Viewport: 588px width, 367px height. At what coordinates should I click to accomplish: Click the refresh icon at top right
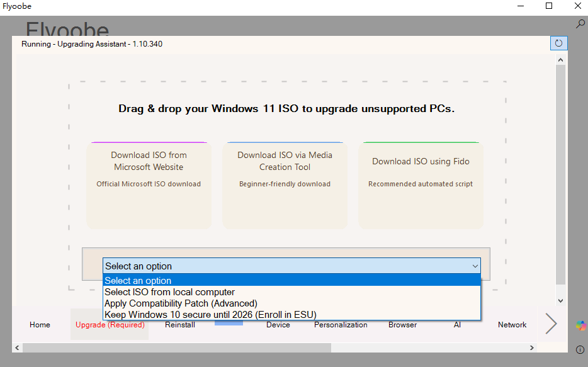[x=558, y=43]
